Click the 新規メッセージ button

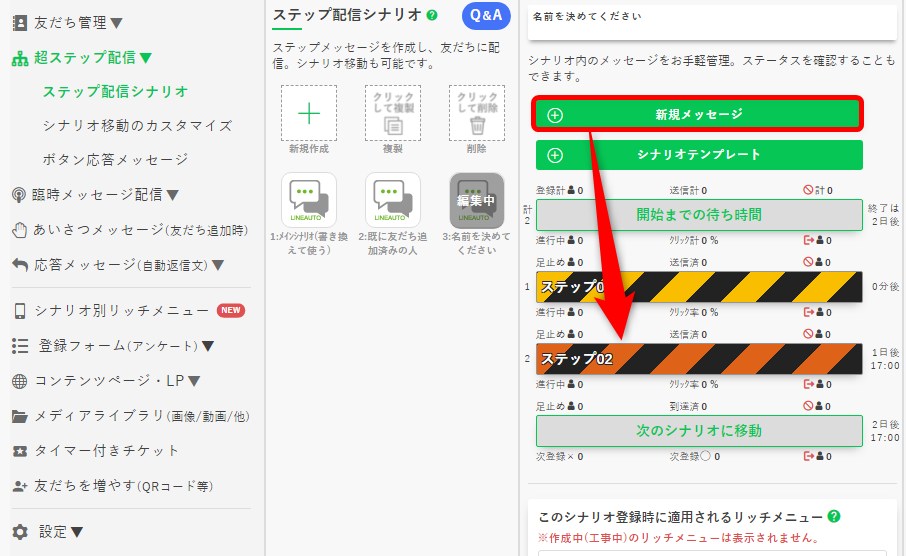tap(699, 114)
